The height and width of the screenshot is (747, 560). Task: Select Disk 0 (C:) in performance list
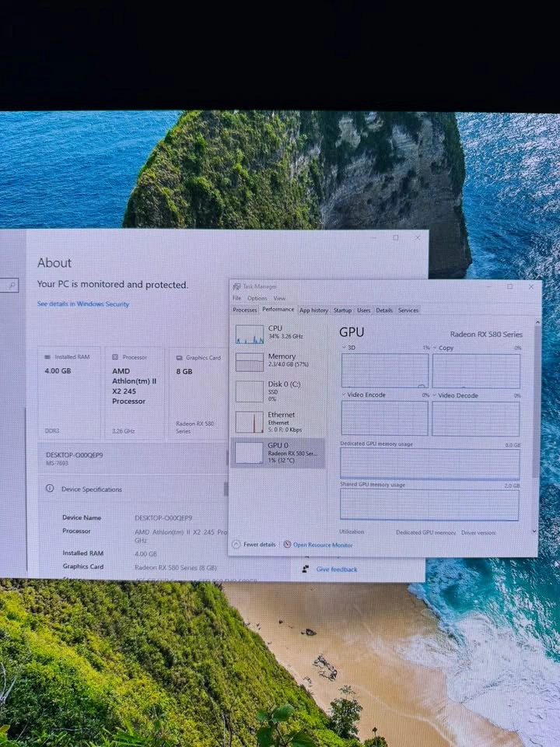(278, 391)
